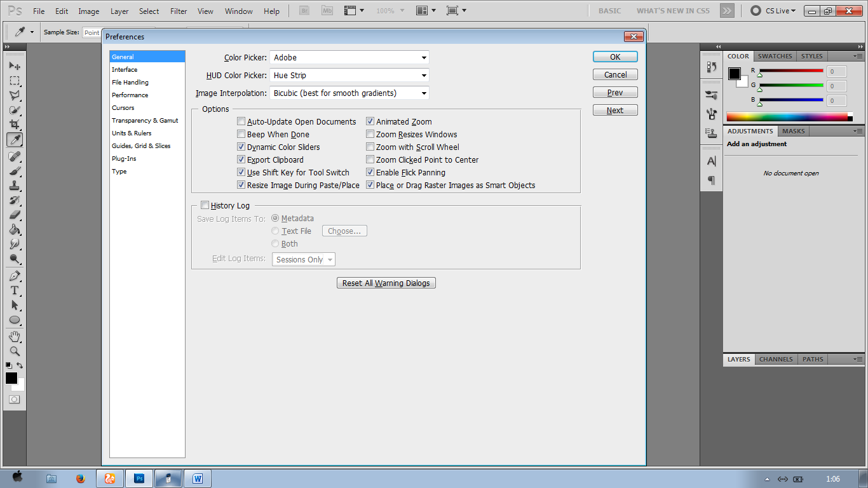868x488 pixels.
Task: Select the Crop tool
Action: [14, 125]
